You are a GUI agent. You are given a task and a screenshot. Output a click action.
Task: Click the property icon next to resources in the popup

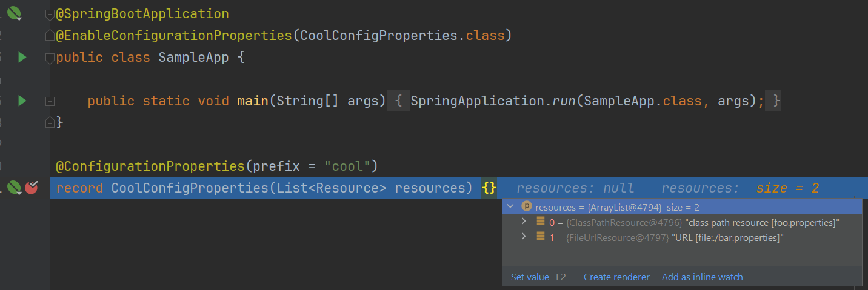coord(526,206)
